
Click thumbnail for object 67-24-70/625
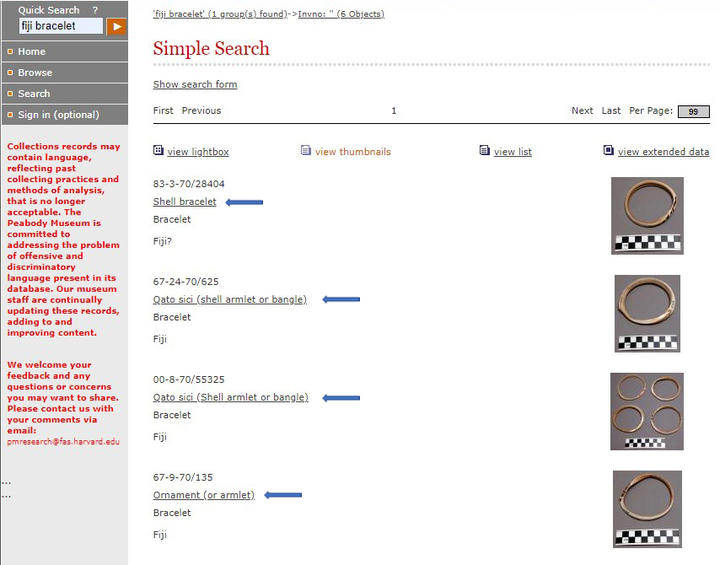coord(647,314)
